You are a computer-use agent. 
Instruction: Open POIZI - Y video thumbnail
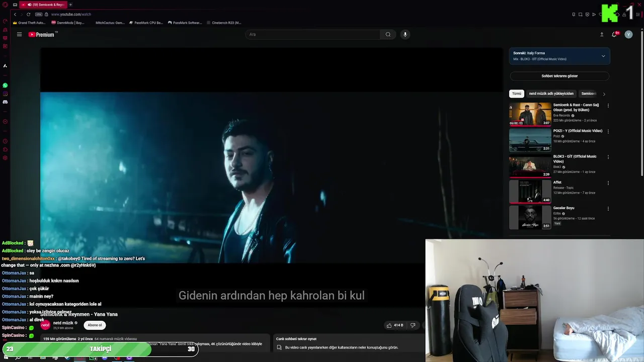tap(530, 140)
